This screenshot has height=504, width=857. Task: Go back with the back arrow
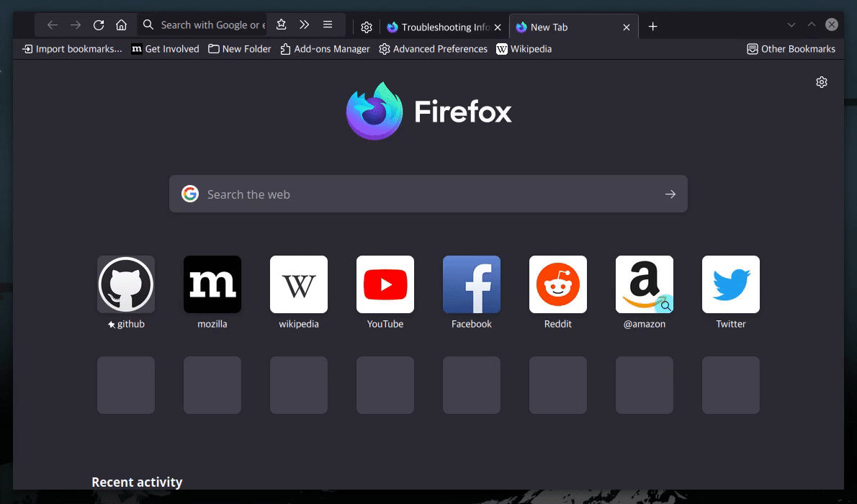(52, 25)
